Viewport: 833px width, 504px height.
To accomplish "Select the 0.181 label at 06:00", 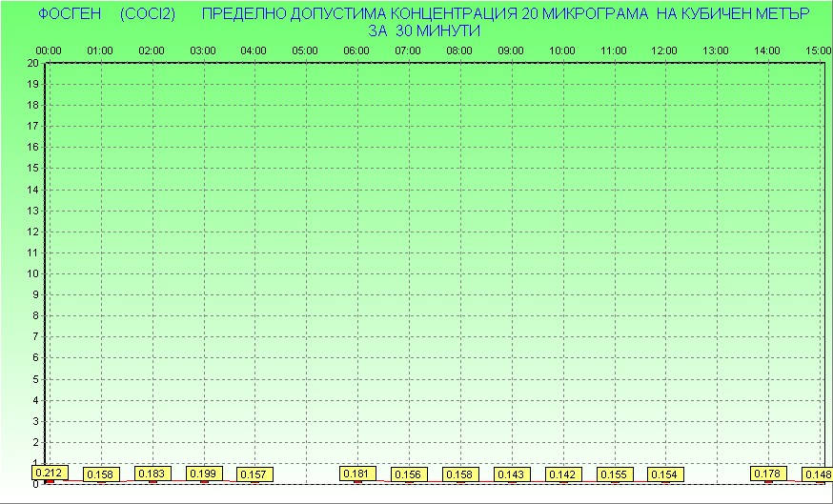I will (357, 474).
